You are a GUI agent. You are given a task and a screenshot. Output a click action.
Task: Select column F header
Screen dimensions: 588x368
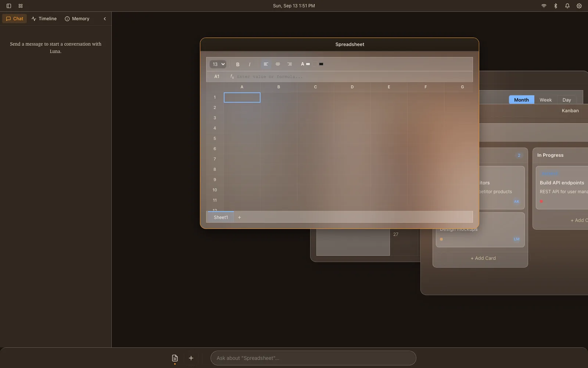pyautogui.click(x=426, y=87)
